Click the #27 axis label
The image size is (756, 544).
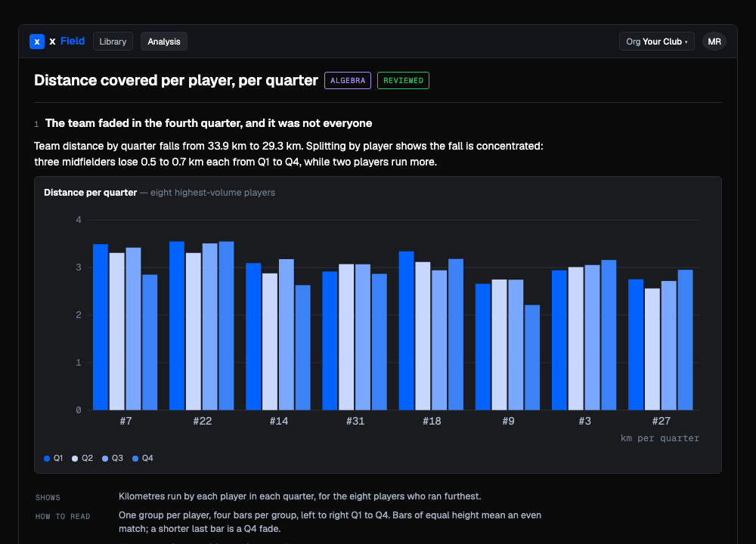661,421
